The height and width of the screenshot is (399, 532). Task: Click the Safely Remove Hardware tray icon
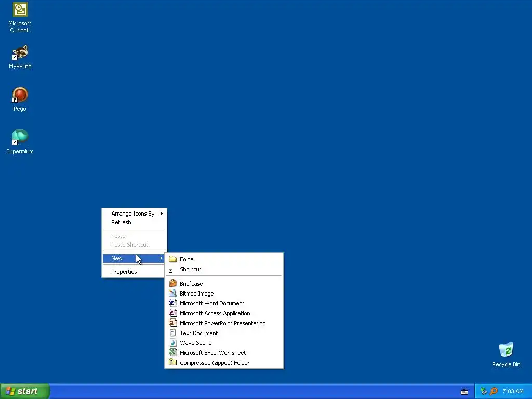point(484,391)
